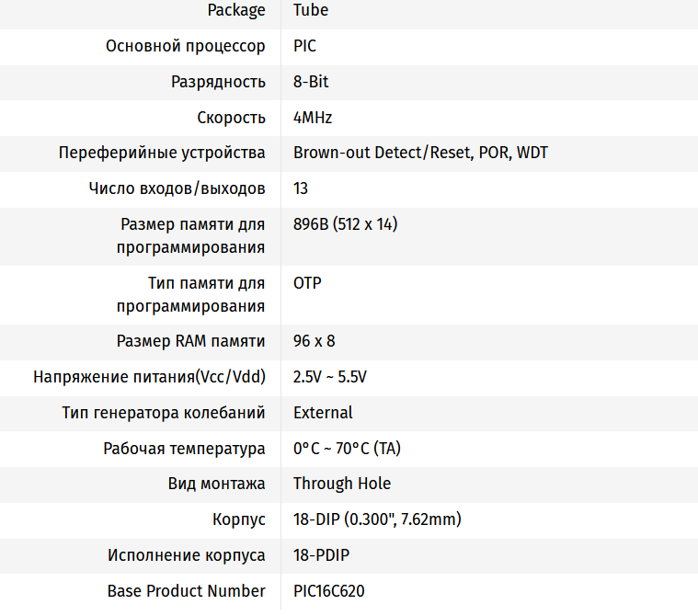The image size is (698, 616).
Task: Select the "Основной процессор" label
Action: tap(186, 46)
